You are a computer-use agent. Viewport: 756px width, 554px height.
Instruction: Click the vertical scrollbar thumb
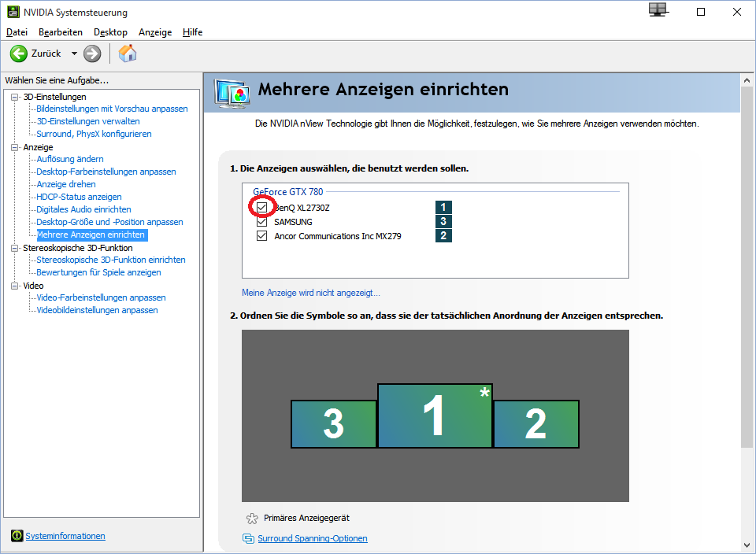(x=747, y=268)
